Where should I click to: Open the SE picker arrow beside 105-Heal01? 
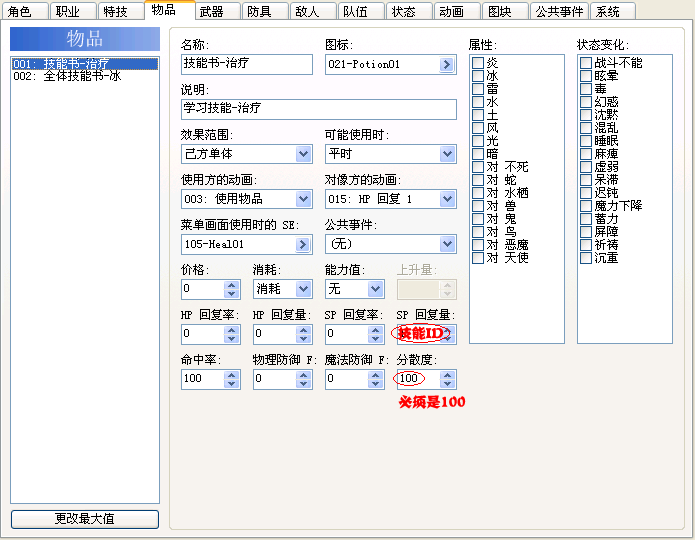tap(303, 244)
